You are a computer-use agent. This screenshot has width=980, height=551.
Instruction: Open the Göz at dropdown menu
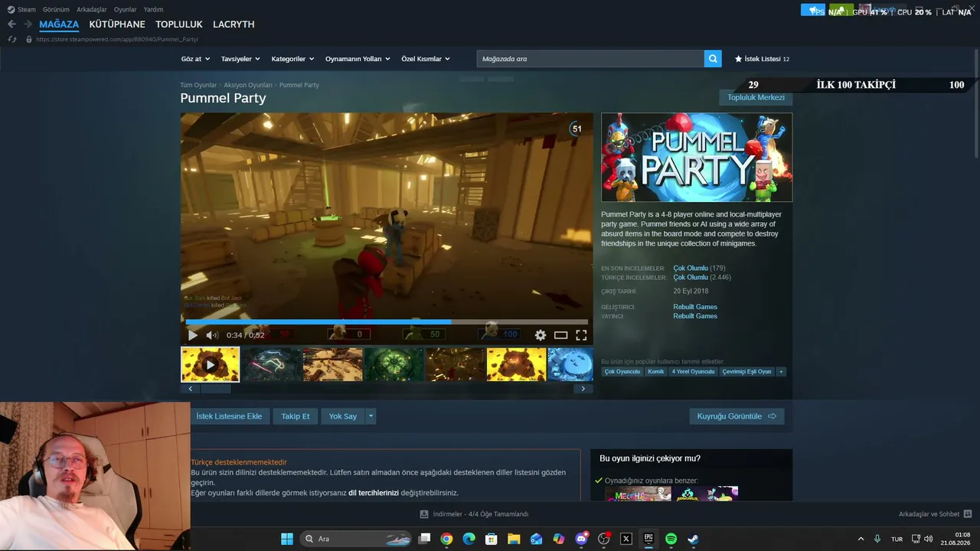point(195,59)
